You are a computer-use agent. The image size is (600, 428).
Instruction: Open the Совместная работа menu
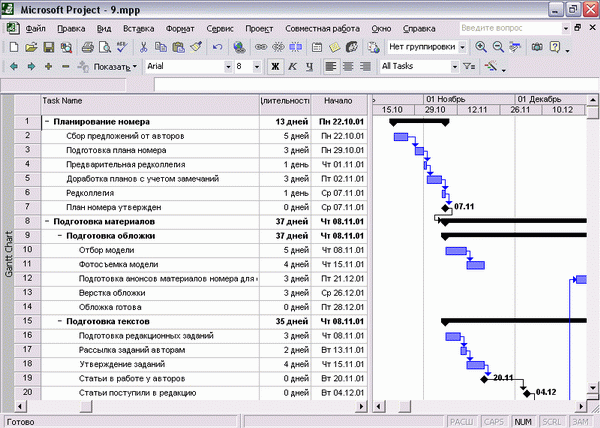322,29
